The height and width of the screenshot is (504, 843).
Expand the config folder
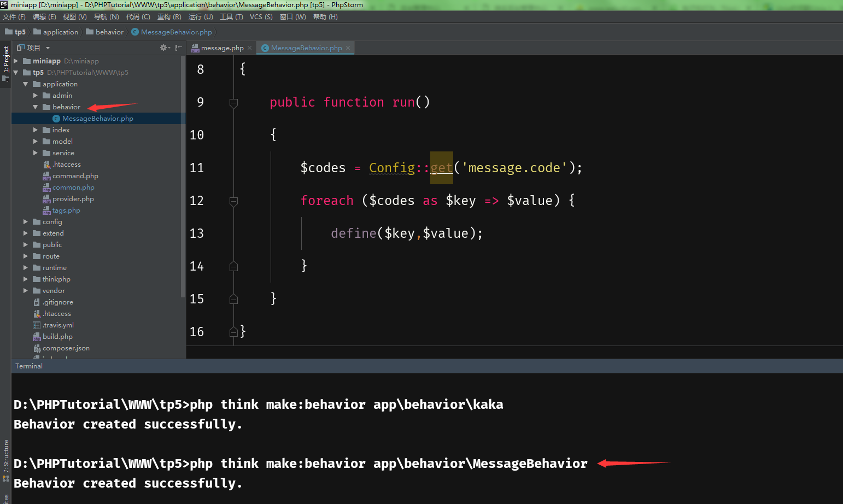tap(26, 221)
